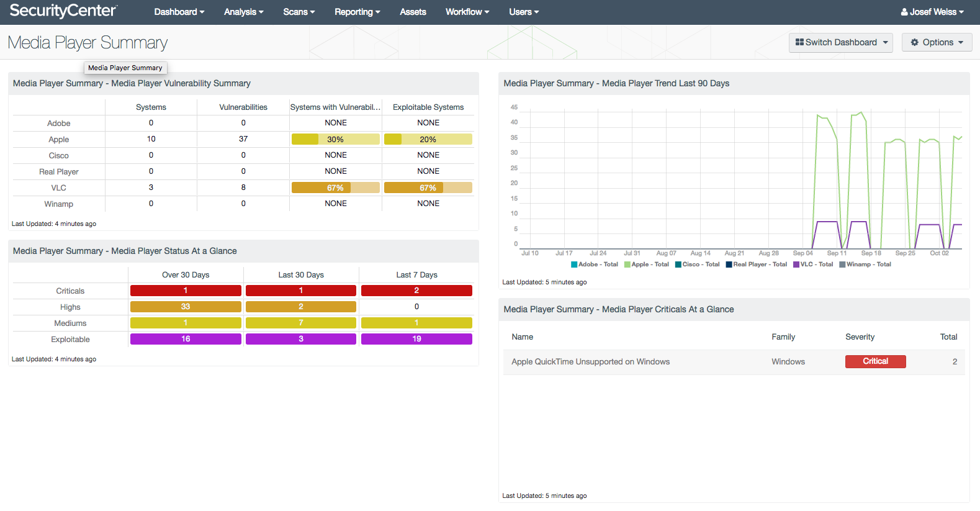Click Criticals Over 30 Days red cell

point(186,291)
